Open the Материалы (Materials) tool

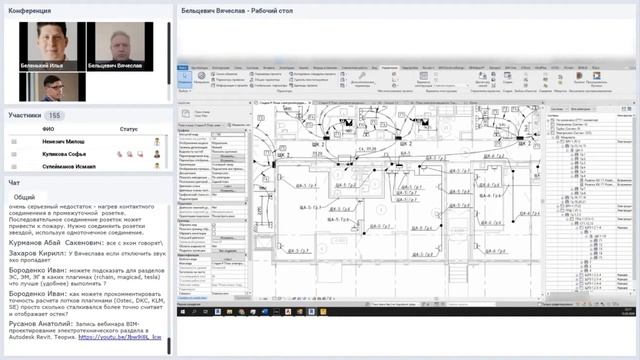(201, 78)
